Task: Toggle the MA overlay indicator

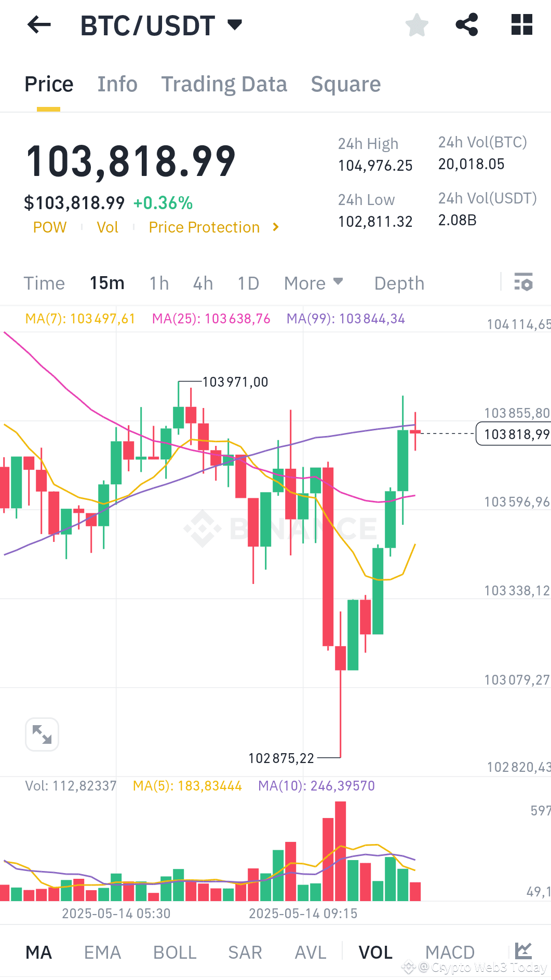Action: (38, 952)
